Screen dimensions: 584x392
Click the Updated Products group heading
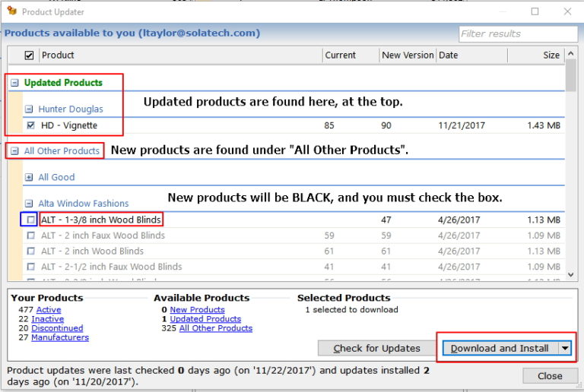point(63,83)
